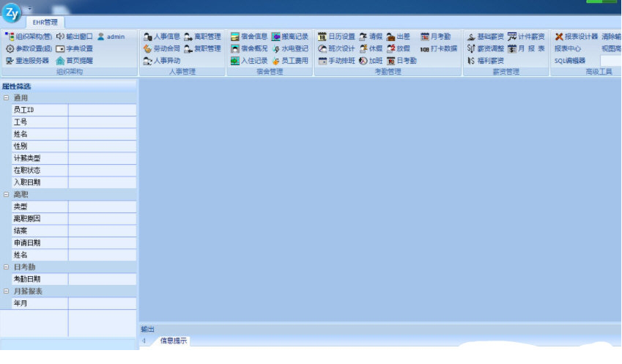Open 水电登记 utilities registration
This screenshot has width=622, height=364.
pyautogui.click(x=290, y=48)
